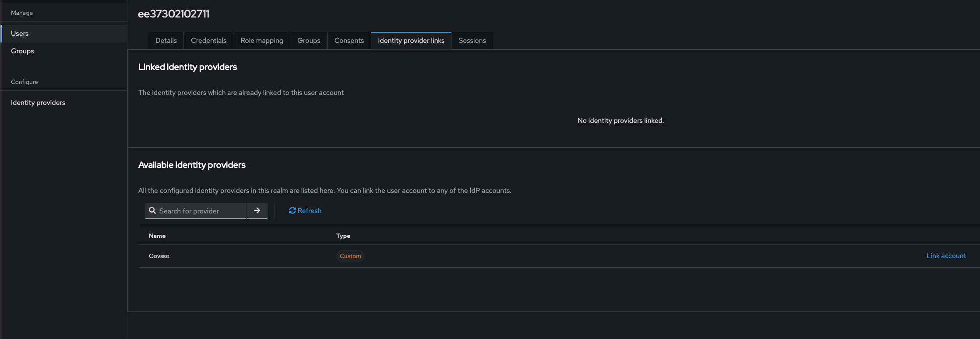Click the Configure section label

click(x=25, y=82)
